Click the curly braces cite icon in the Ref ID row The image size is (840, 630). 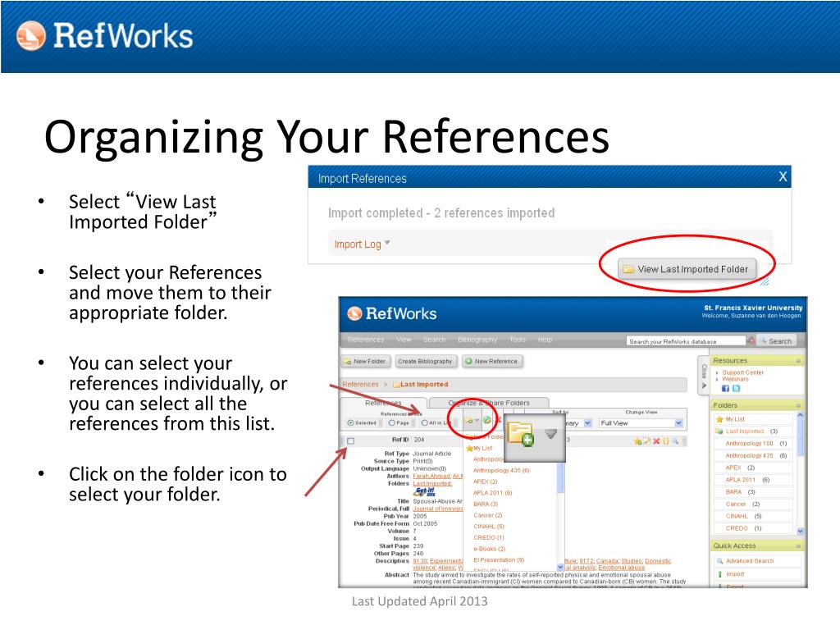666,441
